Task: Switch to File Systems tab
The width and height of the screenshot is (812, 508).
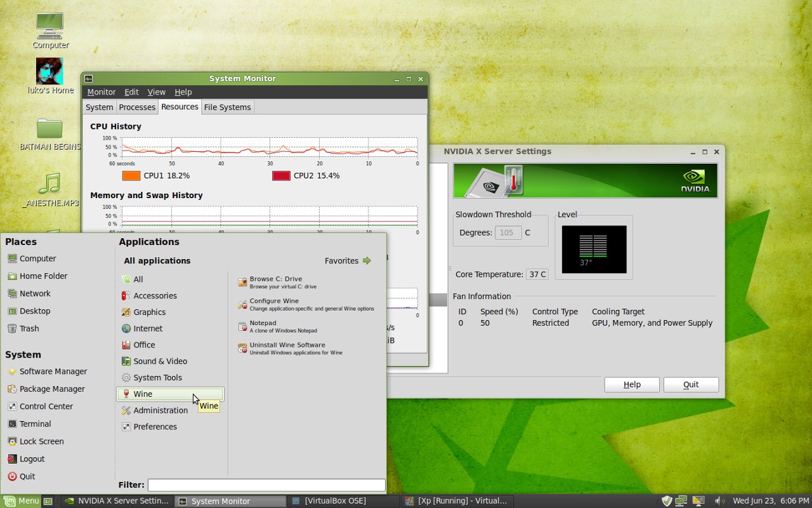Action: tap(227, 107)
